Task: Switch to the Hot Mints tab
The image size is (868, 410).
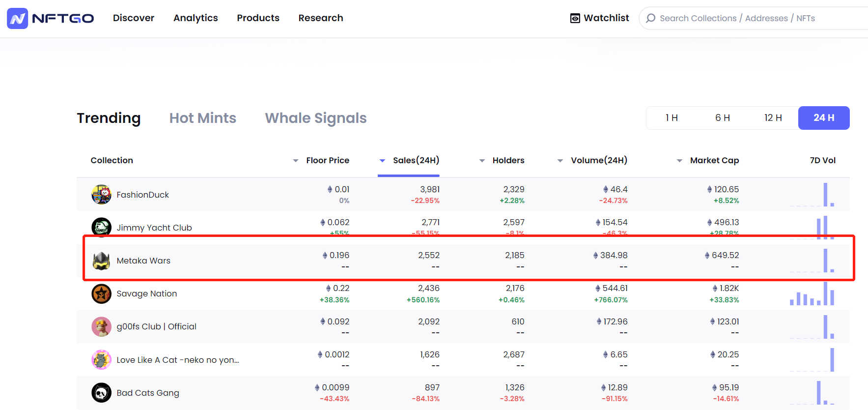Action: click(203, 118)
